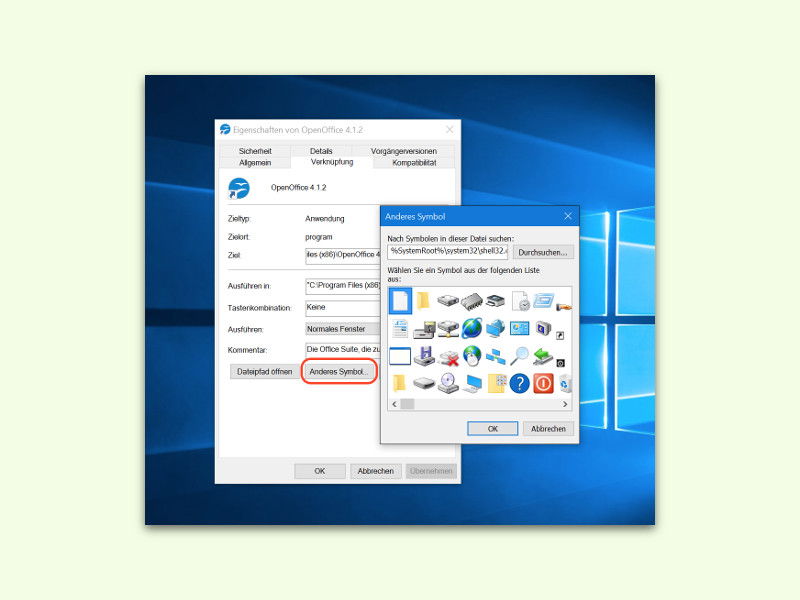Click the OpenOffice 4.1.2 name field
This screenshot has width=800, height=600.
coord(298,187)
